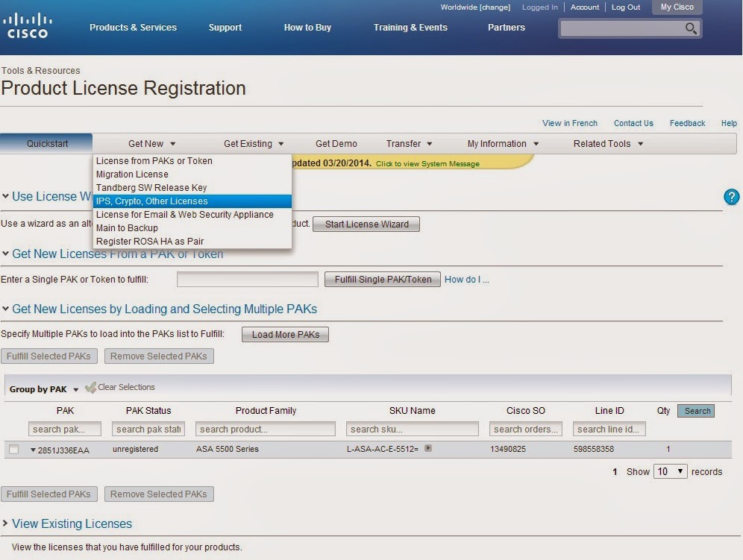This screenshot has width=743, height=560.
Task: Focus the search orders filter field
Action: [x=525, y=430]
